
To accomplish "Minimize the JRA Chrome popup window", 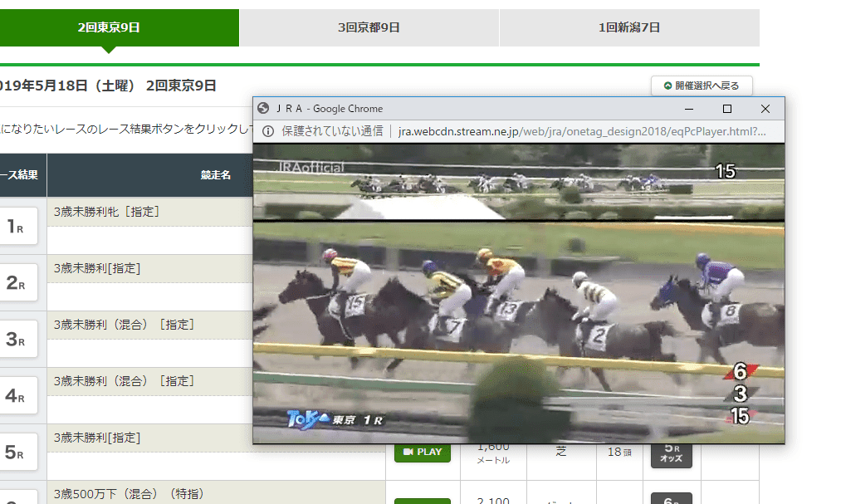I will tap(689, 109).
